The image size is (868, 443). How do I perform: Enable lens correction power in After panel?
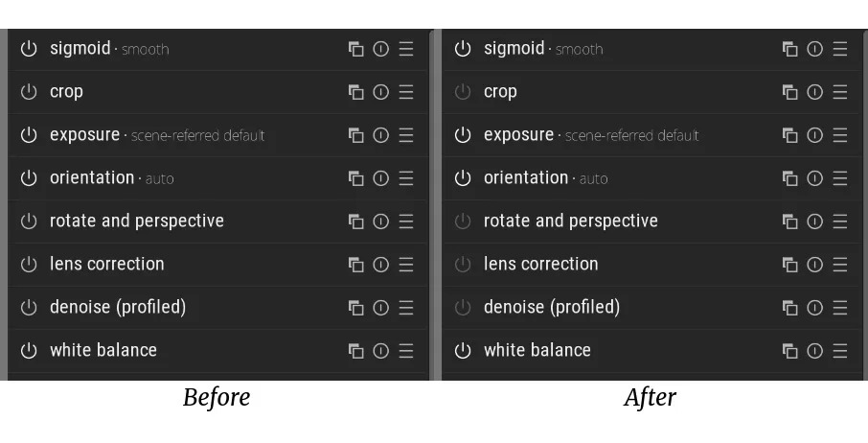(463, 265)
